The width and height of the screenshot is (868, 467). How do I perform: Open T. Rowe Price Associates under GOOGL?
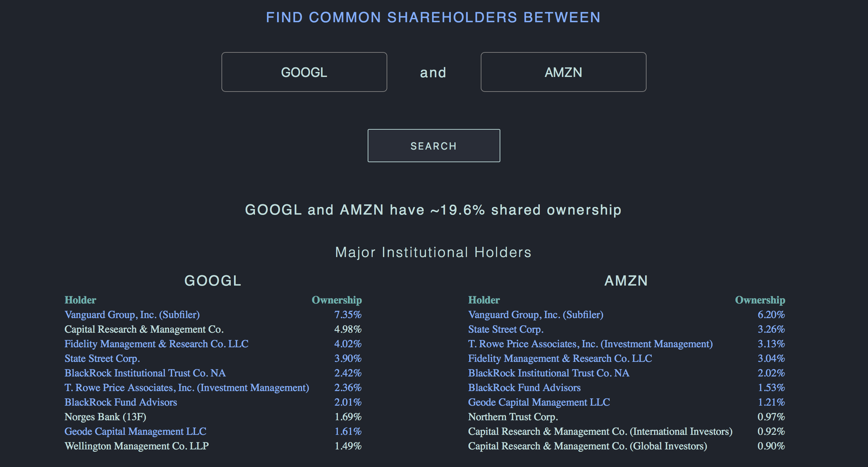[x=187, y=387]
